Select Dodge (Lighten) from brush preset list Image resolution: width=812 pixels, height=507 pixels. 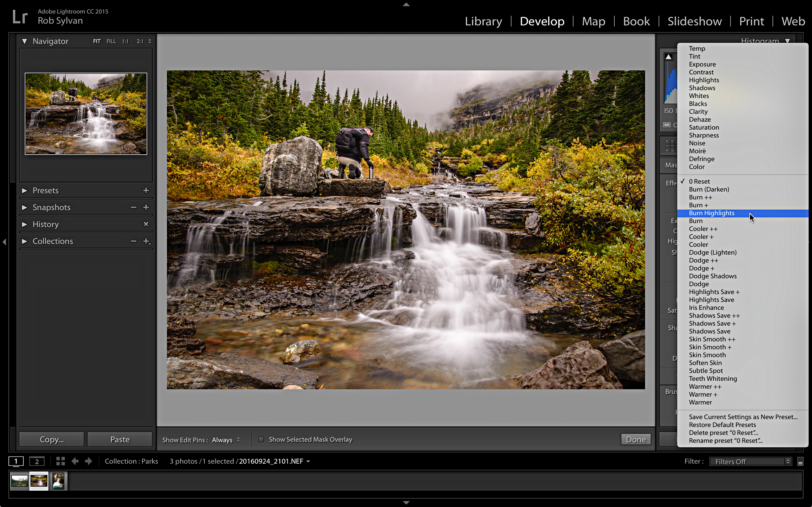713,252
